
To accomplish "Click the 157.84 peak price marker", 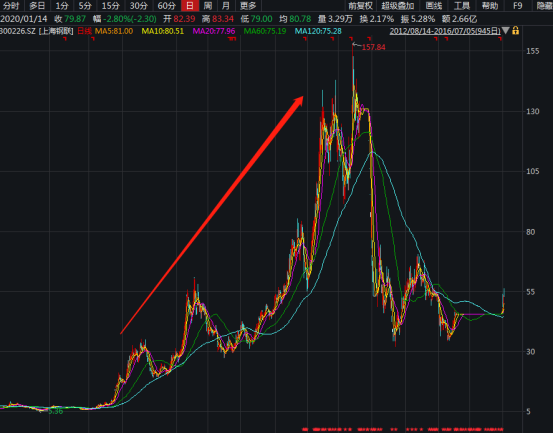I will (373, 47).
